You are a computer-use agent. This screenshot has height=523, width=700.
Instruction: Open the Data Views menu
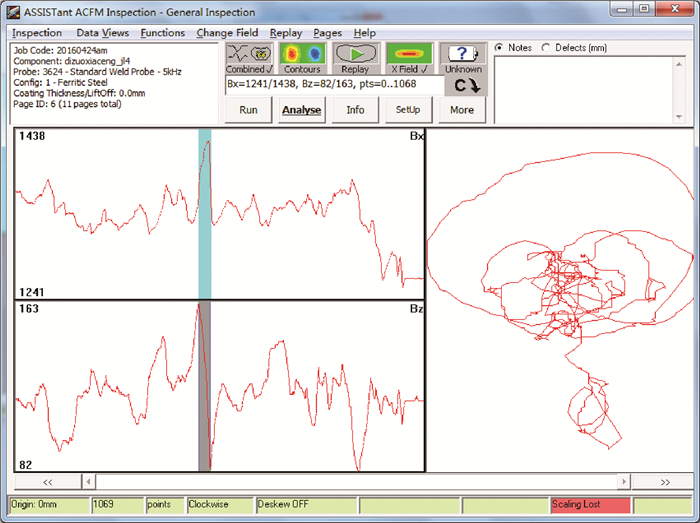coord(102,33)
